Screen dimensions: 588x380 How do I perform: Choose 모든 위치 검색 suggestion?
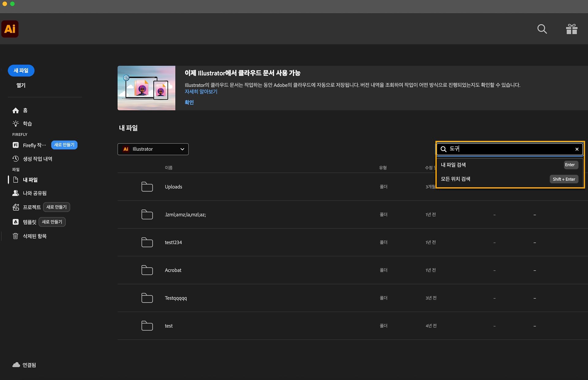pyautogui.click(x=510, y=179)
